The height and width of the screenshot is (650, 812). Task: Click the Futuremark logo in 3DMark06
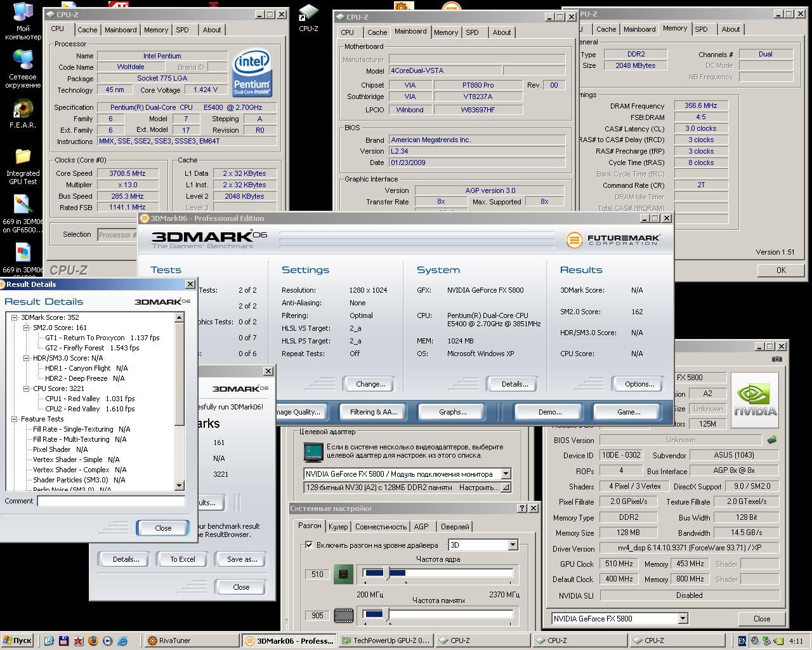pyautogui.click(x=613, y=240)
